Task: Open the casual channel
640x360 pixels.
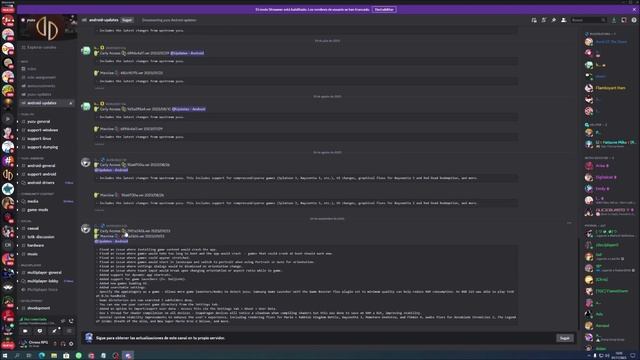Action: point(33,229)
